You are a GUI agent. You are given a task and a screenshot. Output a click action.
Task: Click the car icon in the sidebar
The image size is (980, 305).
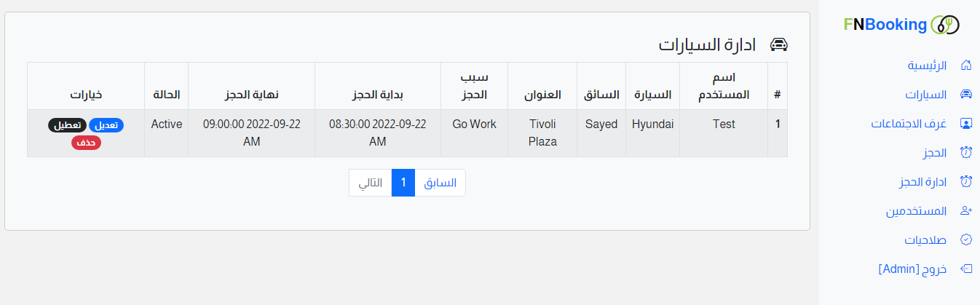(967, 95)
